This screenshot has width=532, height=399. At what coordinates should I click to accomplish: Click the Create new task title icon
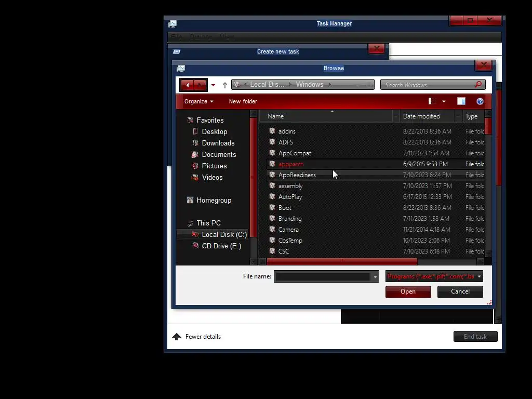point(177,51)
